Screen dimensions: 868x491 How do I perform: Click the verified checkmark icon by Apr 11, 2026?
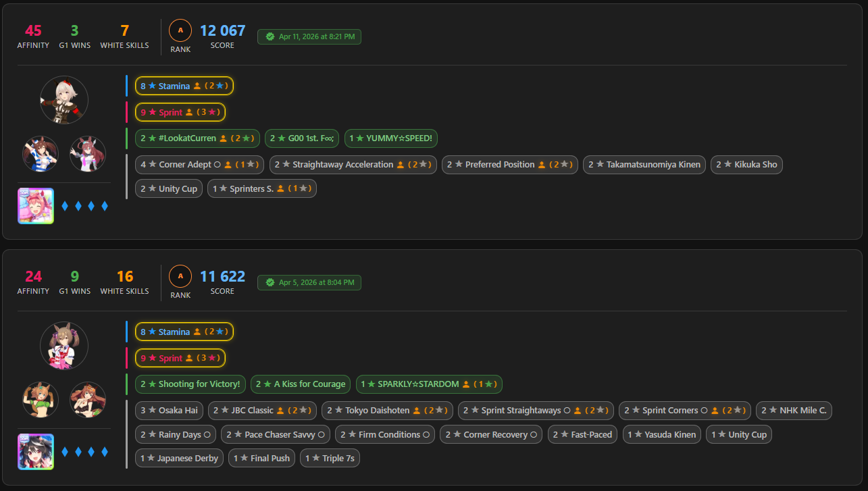tap(270, 36)
